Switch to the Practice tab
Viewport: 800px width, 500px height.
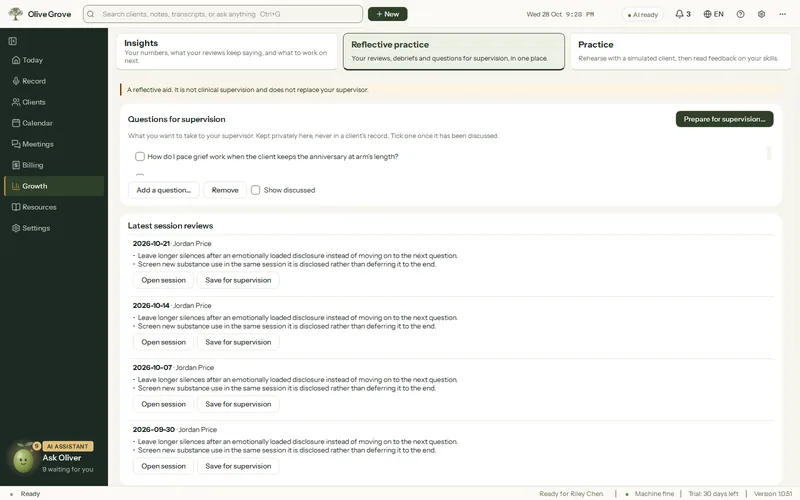(681, 52)
